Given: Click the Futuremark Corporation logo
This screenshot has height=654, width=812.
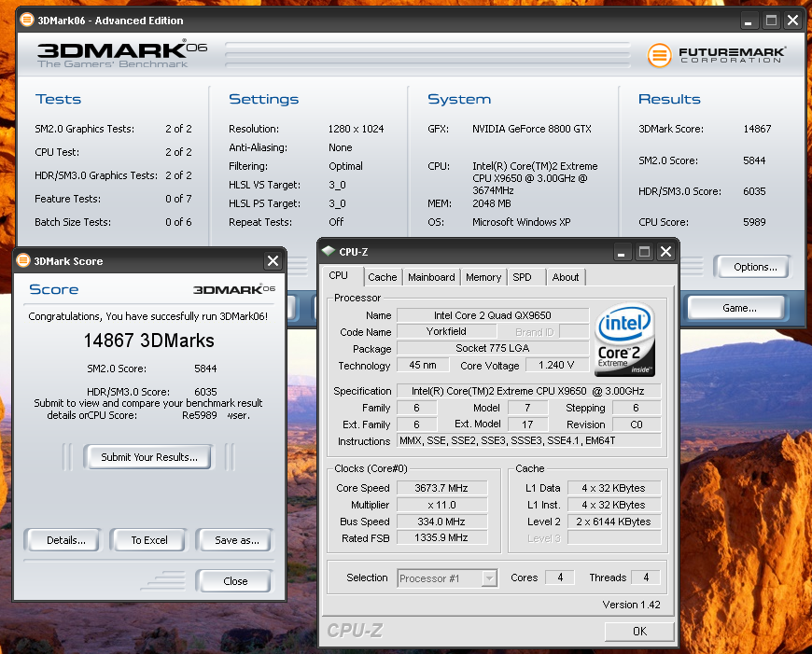Looking at the screenshot, I should [x=716, y=55].
